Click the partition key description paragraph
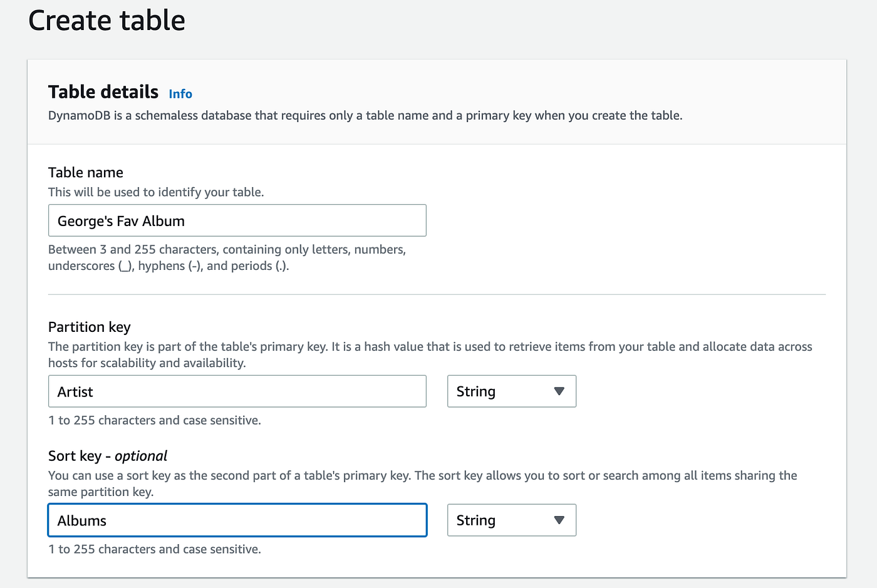The width and height of the screenshot is (877, 588). pyautogui.click(x=430, y=355)
